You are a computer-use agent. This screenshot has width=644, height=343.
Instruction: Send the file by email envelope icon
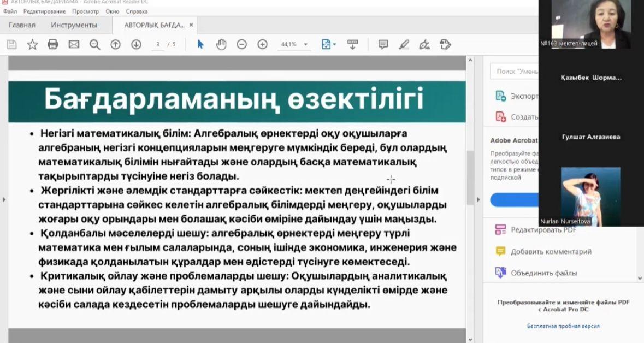[74, 44]
